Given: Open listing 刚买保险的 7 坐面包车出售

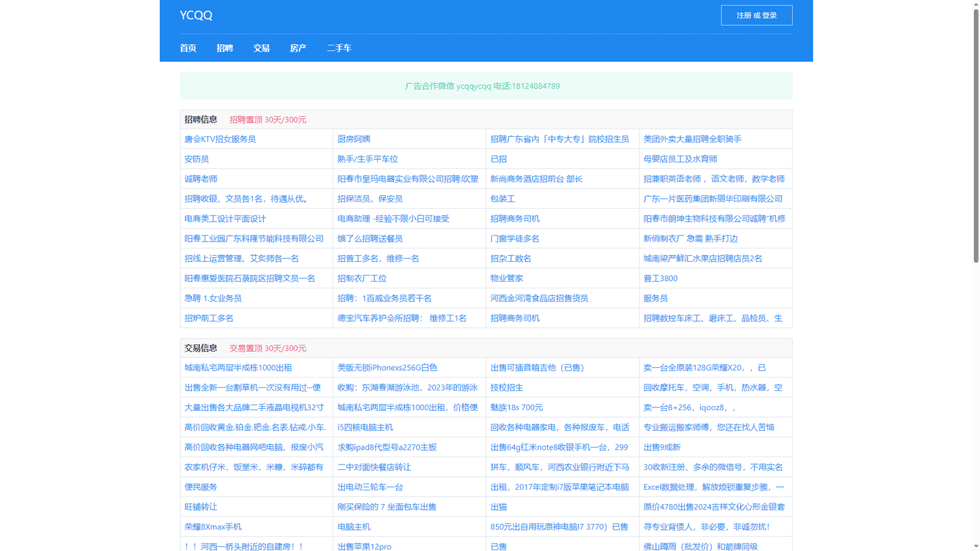Looking at the screenshot, I should click(x=387, y=507).
